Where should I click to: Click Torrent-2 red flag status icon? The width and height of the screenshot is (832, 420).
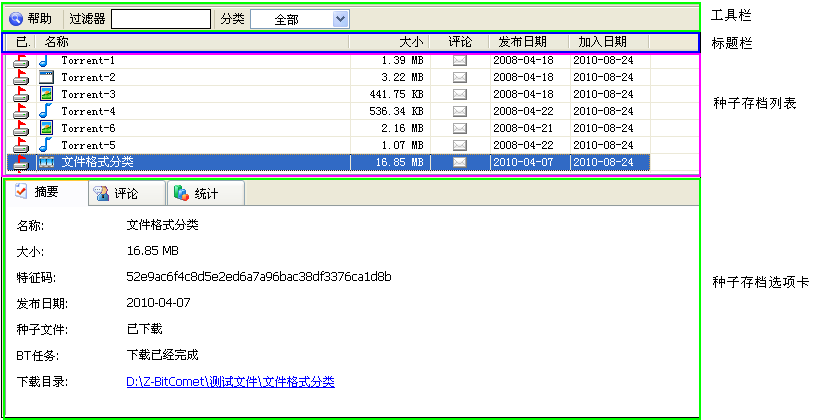pos(21,78)
